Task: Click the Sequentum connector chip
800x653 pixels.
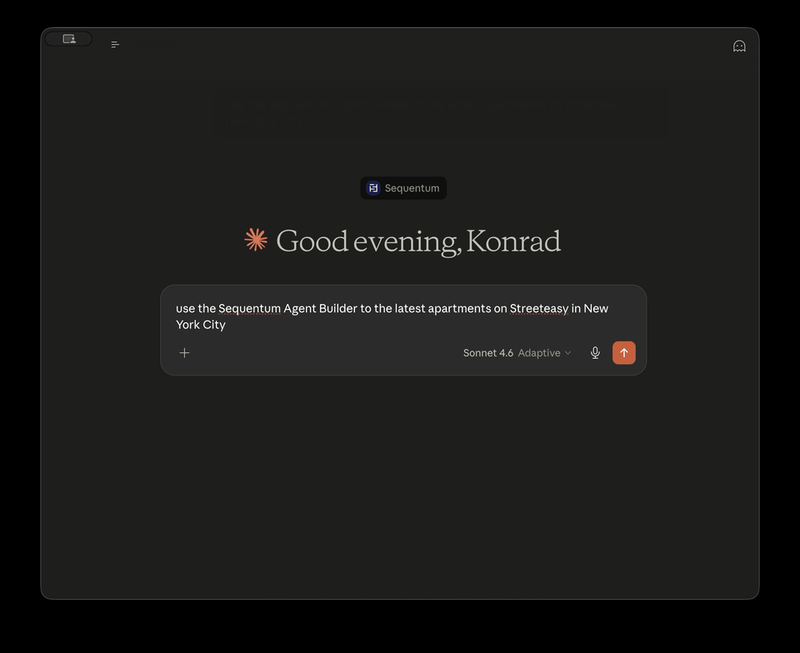Action: [x=403, y=188]
